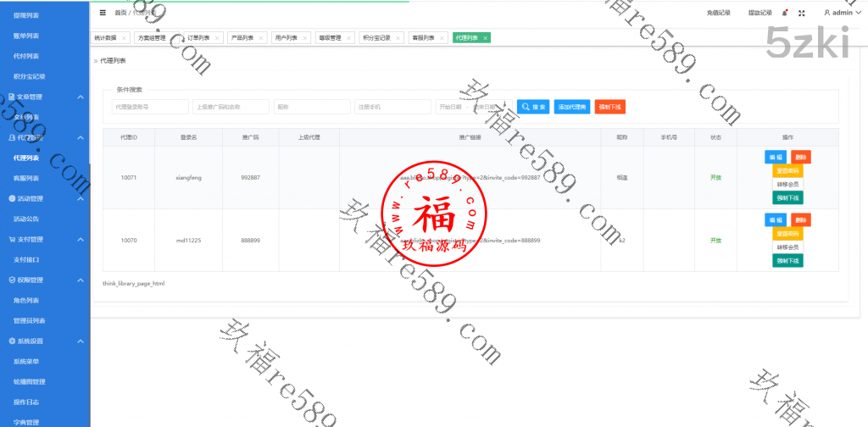Close the 客服列表 tab

click(x=442, y=38)
